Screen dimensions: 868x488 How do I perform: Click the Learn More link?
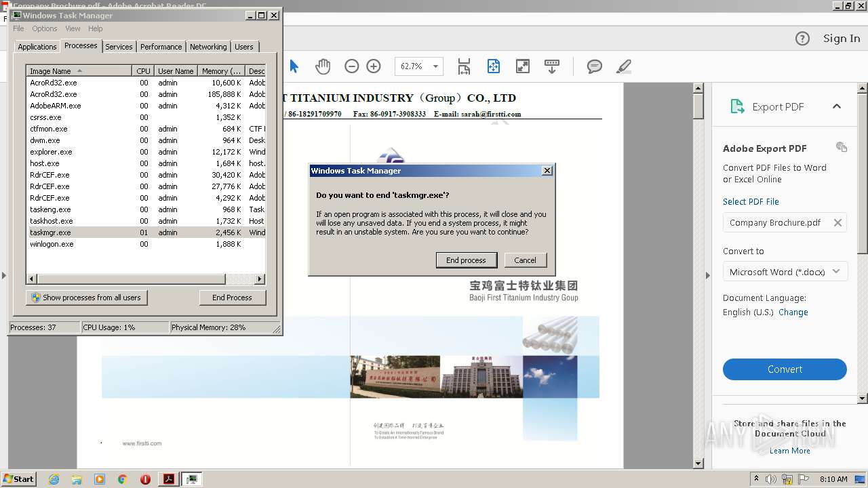(x=789, y=451)
